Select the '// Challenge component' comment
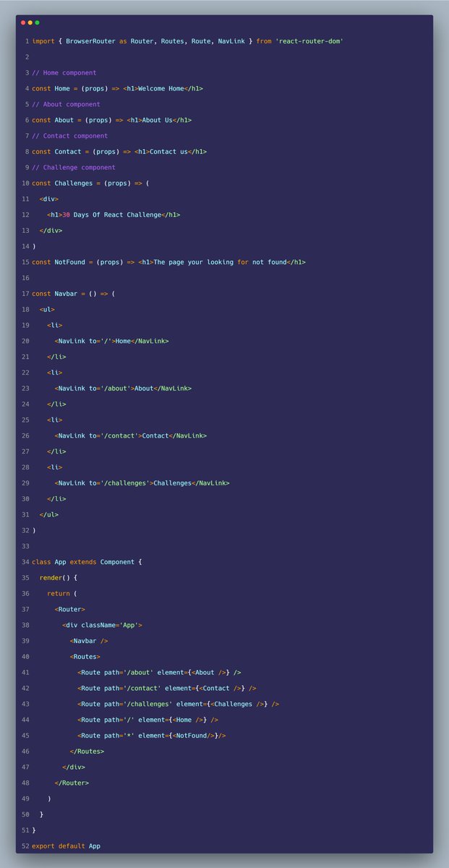 pyautogui.click(x=73, y=168)
